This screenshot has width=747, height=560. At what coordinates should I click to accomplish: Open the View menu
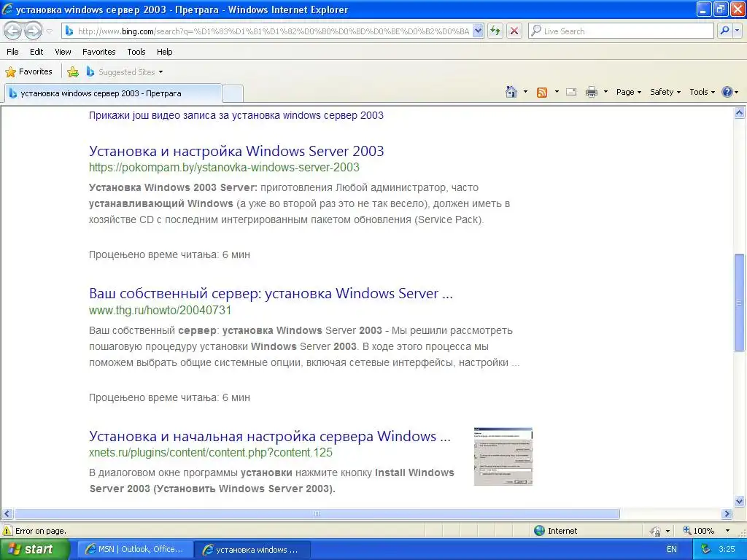point(63,52)
